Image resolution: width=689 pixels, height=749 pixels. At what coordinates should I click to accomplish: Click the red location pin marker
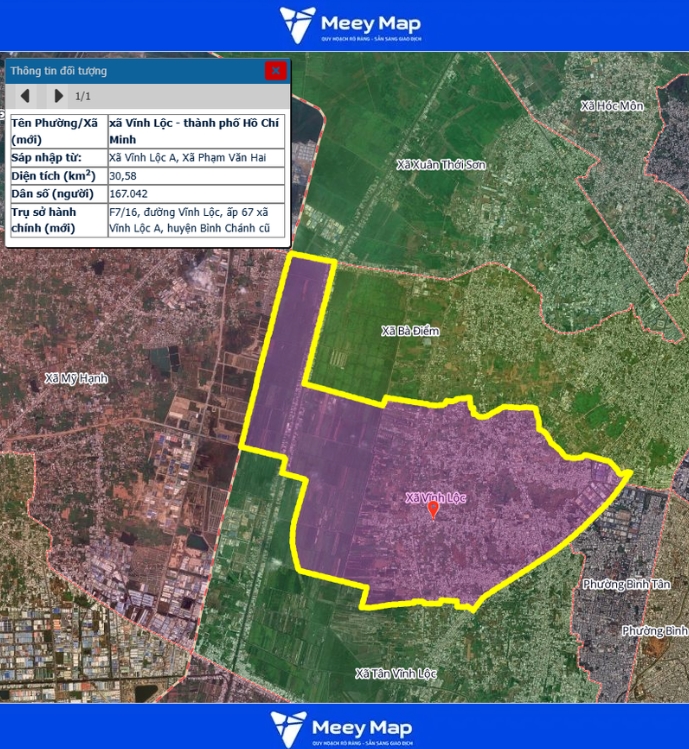[433, 510]
